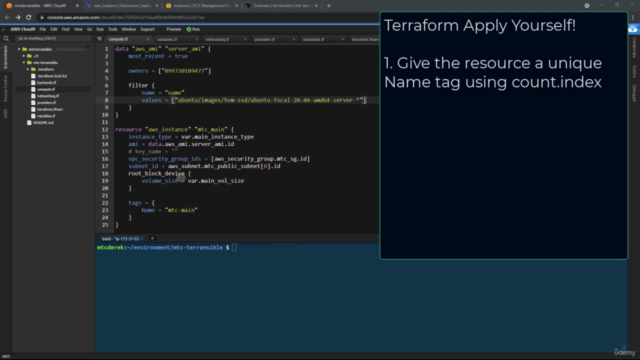Select compute.tf in file tree
Image resolution: width=640 pixels, height=360 pixels.
point(46,89)
